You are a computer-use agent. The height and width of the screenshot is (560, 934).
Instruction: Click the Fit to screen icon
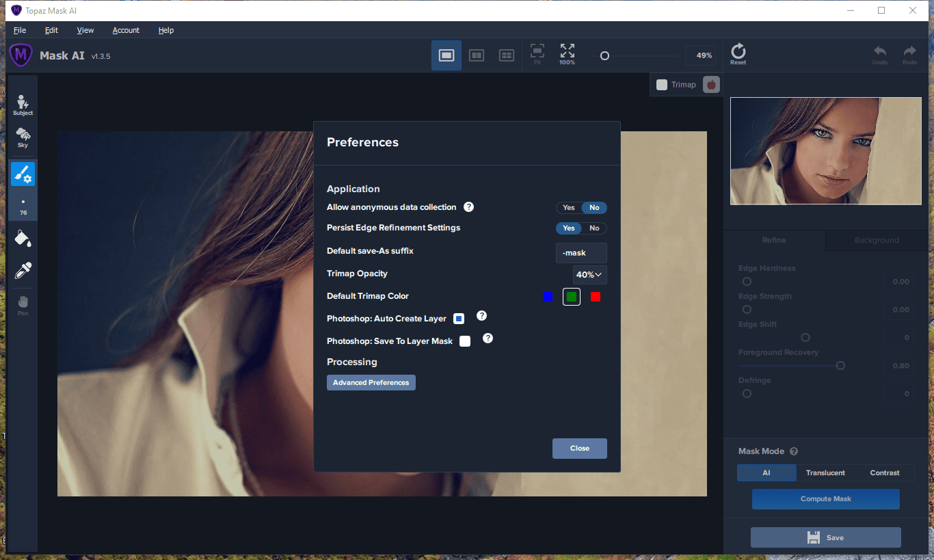click(x=537, y=54)
